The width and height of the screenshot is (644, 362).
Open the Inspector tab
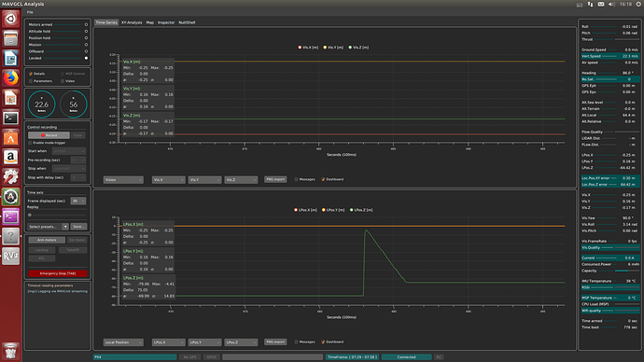(x=166, y=22)
